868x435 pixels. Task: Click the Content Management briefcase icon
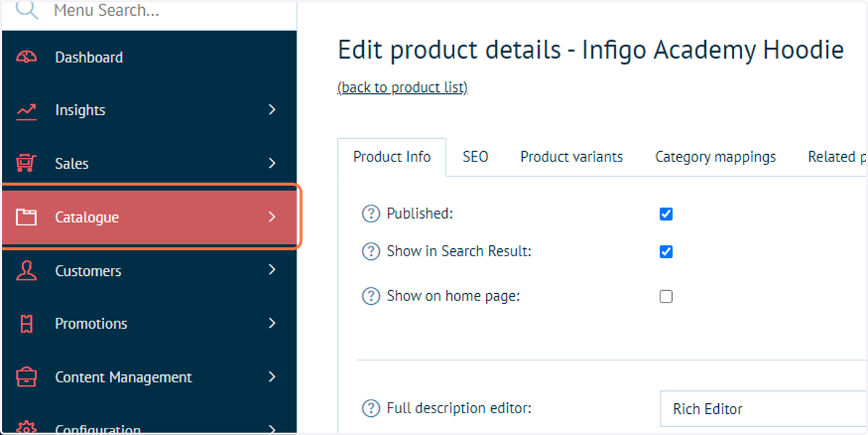point(27,377)
